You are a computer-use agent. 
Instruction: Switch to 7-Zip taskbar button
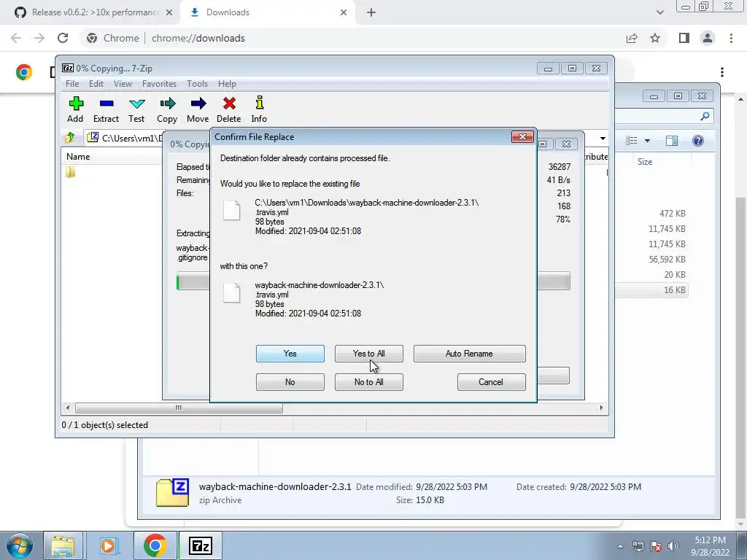[201, 545]
